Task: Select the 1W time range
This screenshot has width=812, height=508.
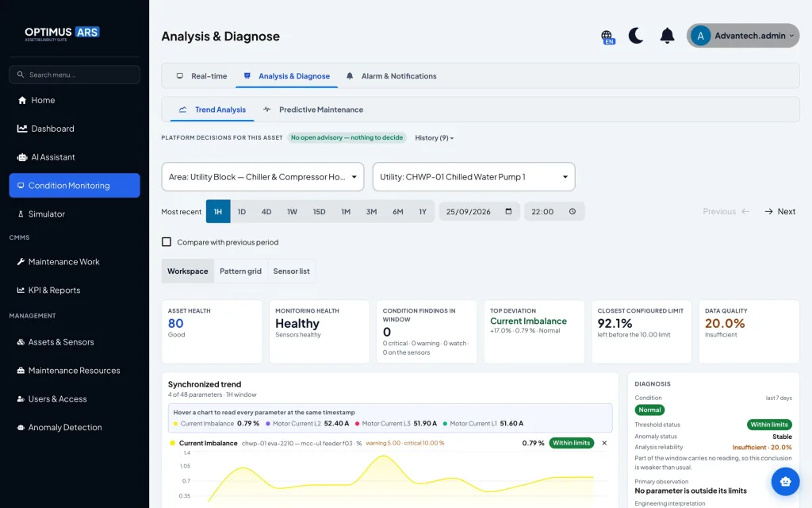Action: [x=292, y=211]
